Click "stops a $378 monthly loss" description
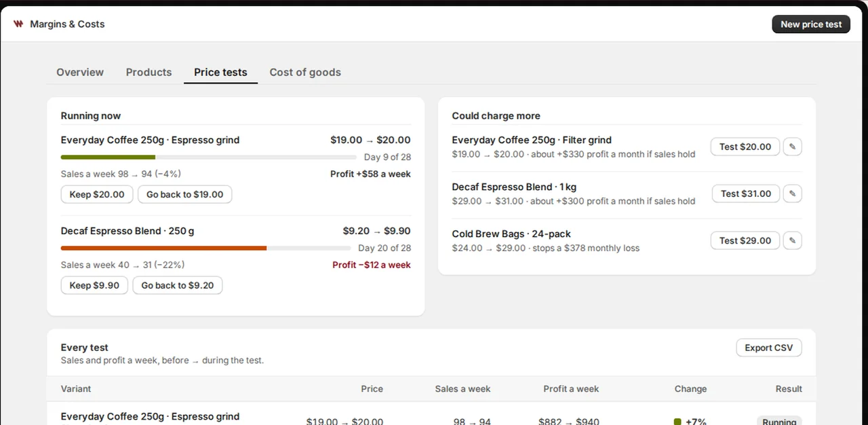This screenshot has height=425, width=868. point(586,248)
